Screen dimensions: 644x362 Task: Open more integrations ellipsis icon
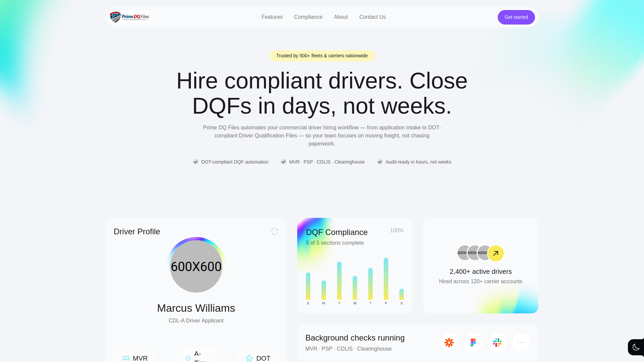521,343
